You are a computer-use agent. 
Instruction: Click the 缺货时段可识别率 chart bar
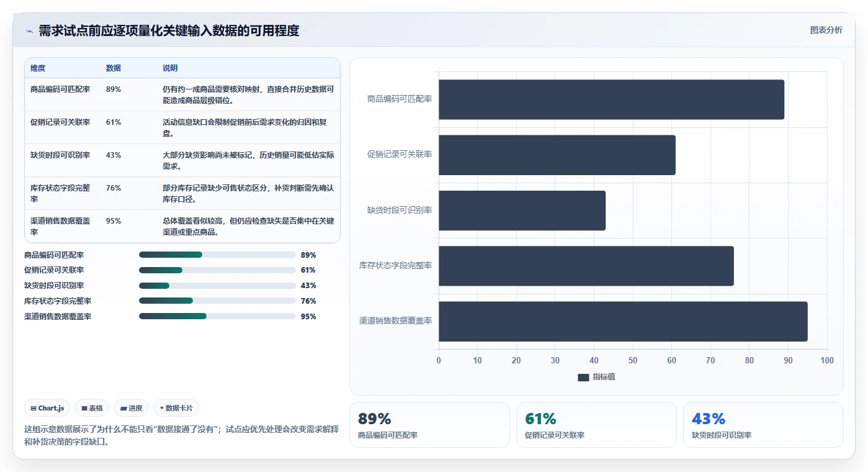[x=522, y=211]
